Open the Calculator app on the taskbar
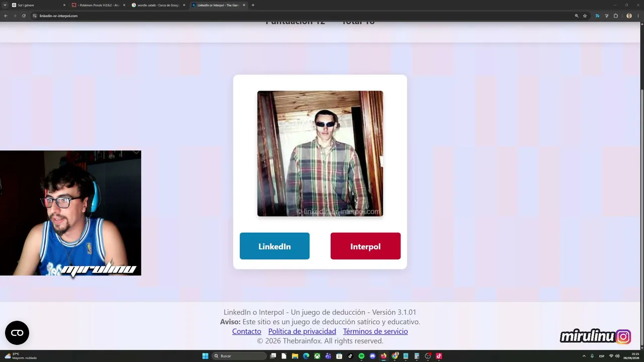The image size is (644, 362). [x=417, y=356]
